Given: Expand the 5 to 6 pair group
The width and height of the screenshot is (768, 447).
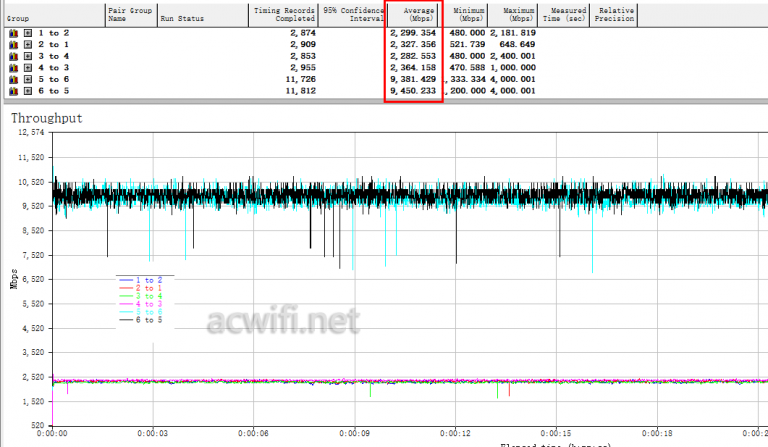Looking at the screenshot, I should [x=28, y=80].
